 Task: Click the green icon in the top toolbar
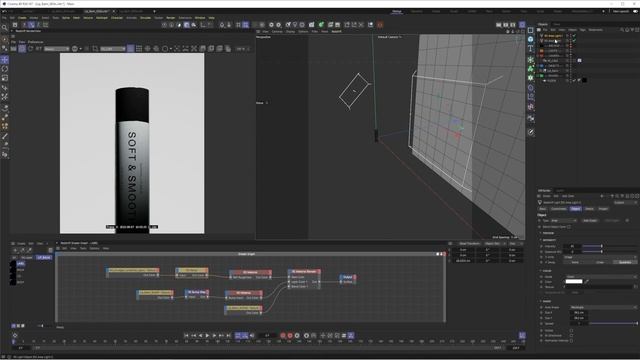click(321, 25)
